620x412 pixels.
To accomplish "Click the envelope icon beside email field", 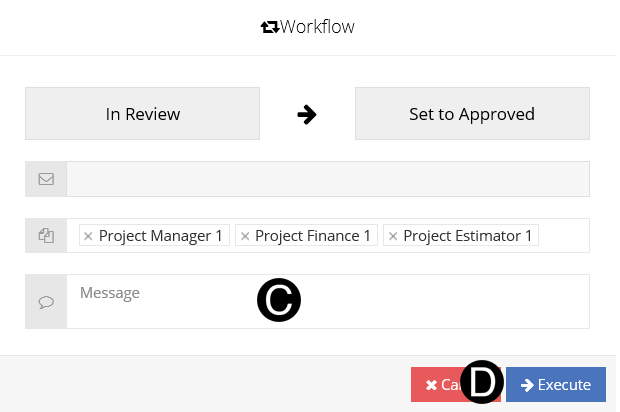I will pyautogui.click(x=46, y=179).
